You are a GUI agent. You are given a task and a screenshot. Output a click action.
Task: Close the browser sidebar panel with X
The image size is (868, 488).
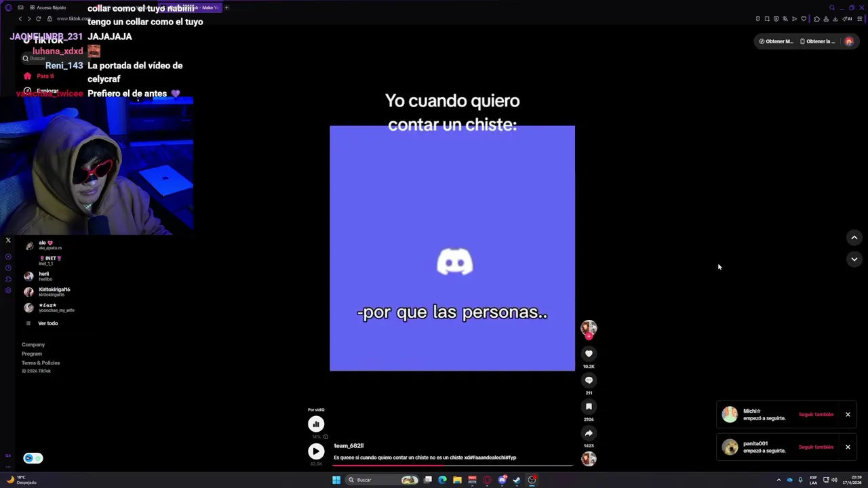[x=8, y=240]
